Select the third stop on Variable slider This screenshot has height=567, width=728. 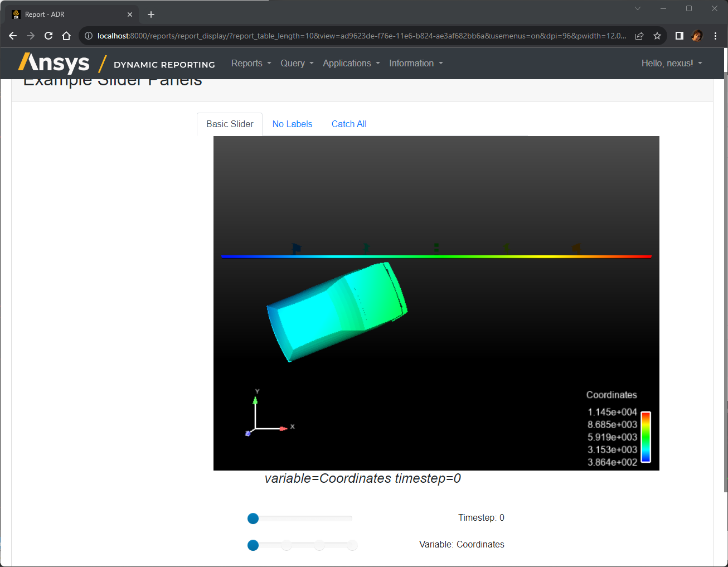click(x=319, y=545)
